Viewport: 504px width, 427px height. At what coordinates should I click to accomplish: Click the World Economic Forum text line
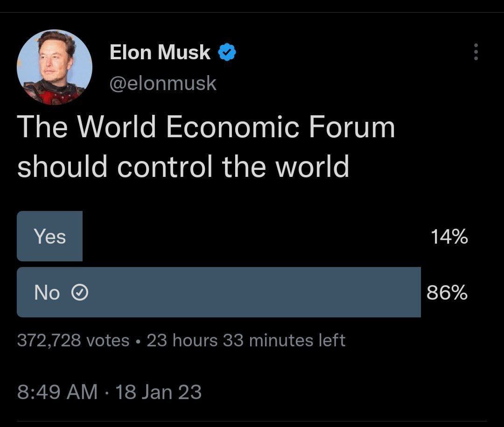[x=206, y=126]
